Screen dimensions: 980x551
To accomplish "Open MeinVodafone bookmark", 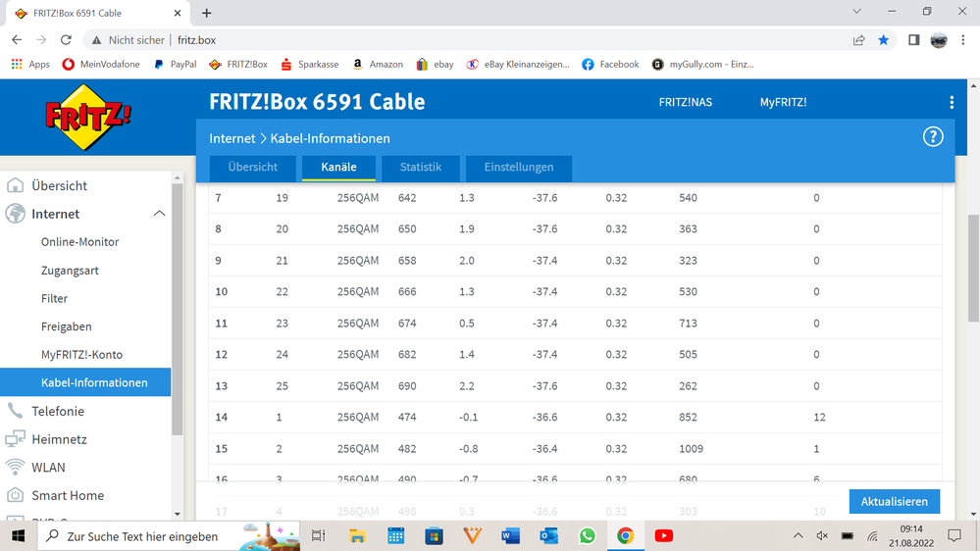I will pos(101,64).
